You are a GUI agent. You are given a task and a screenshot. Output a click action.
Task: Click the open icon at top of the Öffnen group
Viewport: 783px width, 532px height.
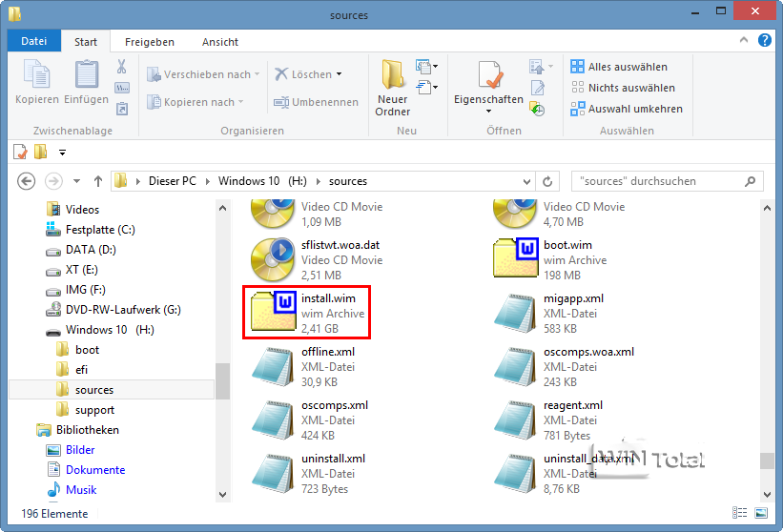tap(537, 67)
